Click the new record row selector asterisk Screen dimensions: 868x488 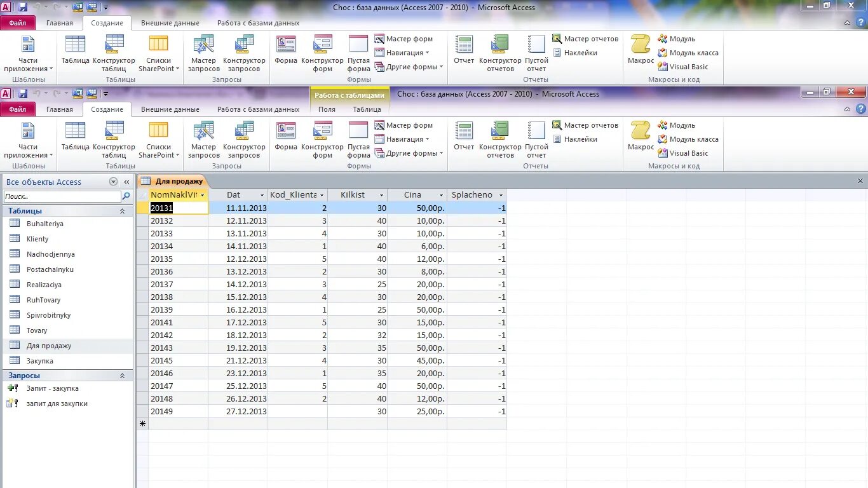[142, 423]
